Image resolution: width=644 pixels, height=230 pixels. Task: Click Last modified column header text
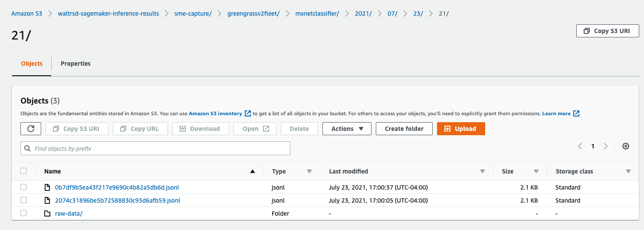348,171
